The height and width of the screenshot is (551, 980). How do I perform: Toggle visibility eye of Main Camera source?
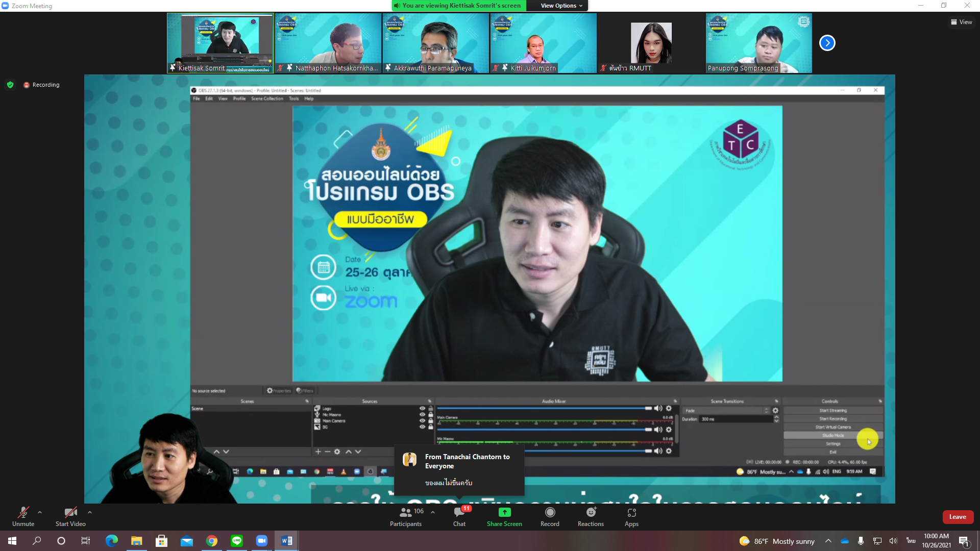pos(422,420)
